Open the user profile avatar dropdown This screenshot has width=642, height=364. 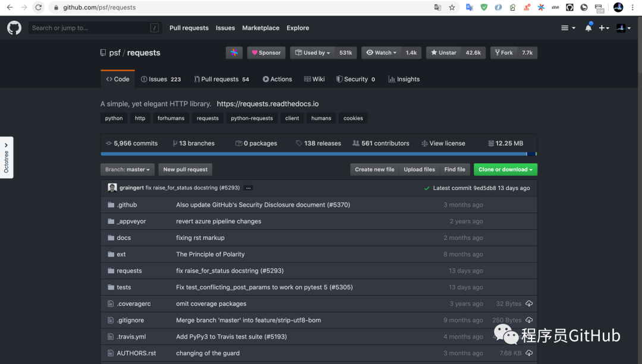click(x=624, y=28)
